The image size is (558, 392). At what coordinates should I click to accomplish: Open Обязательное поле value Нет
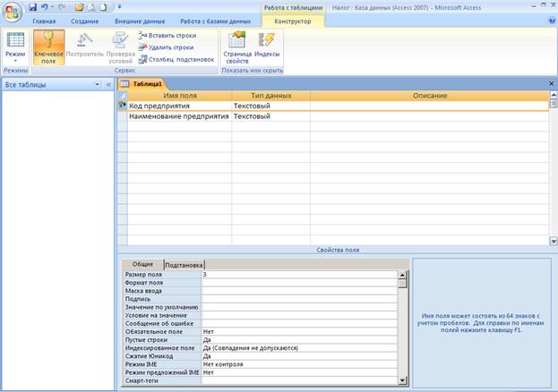pyautogui.click(x=299, y=332)
